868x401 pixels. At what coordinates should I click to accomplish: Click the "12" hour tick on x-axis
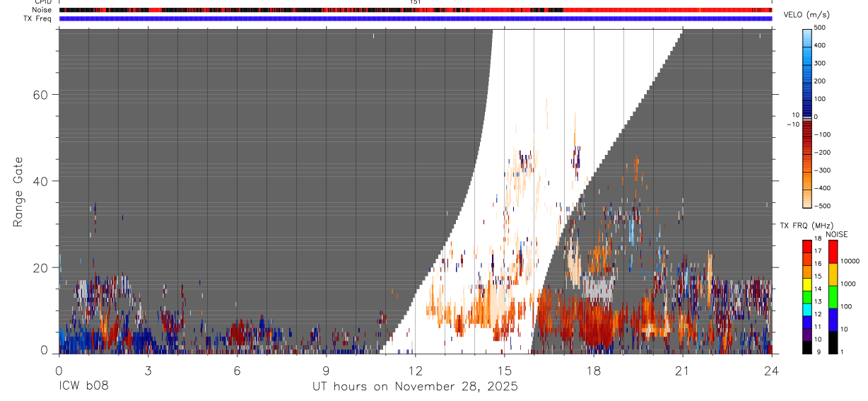point(416,371)
